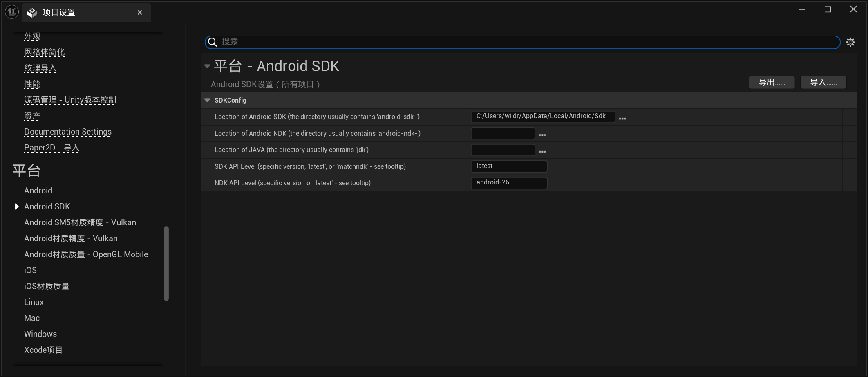Click the 导出 export button

pos(772,82)
